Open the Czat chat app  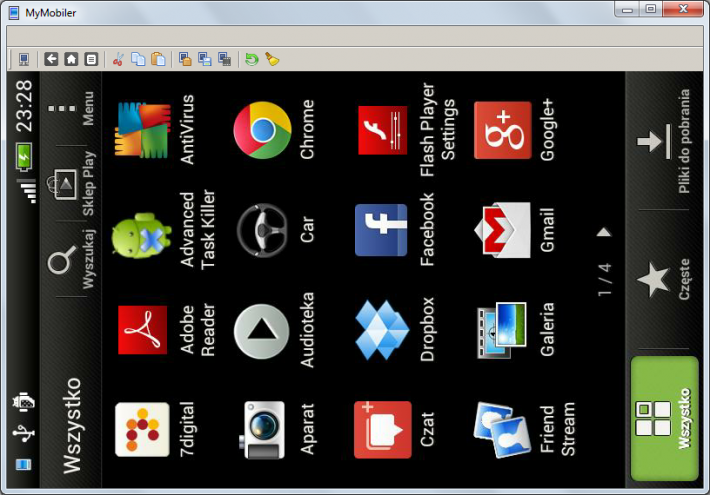pos(383,430)
